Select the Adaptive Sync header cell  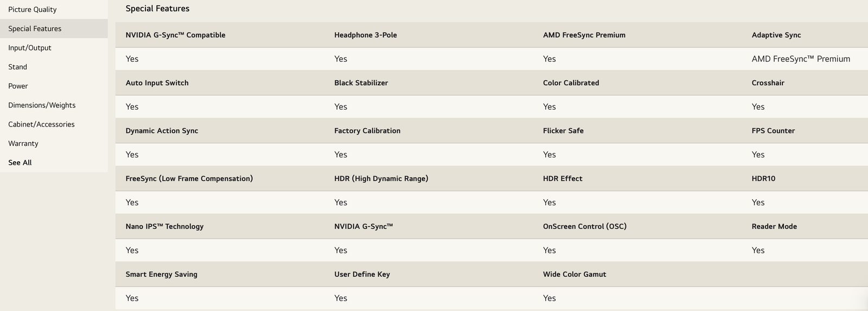tap(776, 35)
